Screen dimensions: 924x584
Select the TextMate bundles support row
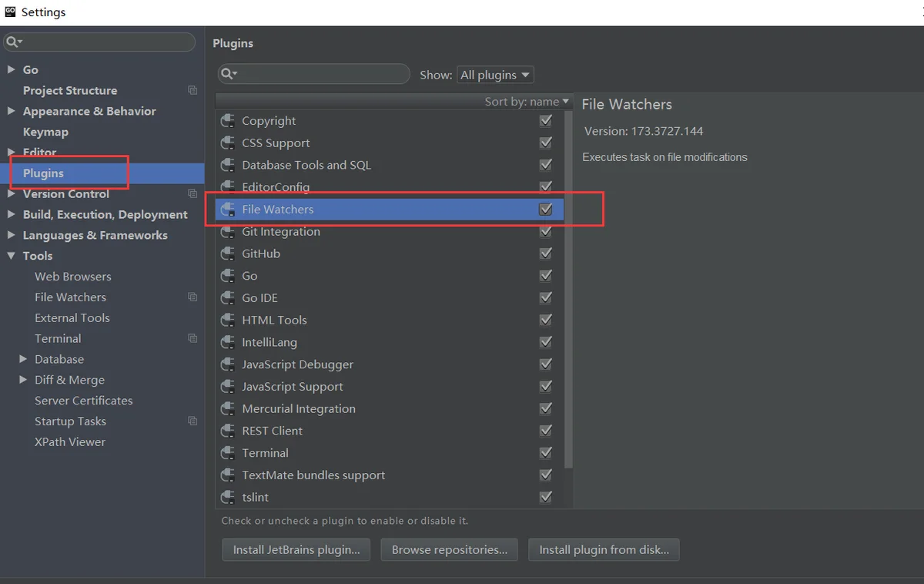[390, 475]
